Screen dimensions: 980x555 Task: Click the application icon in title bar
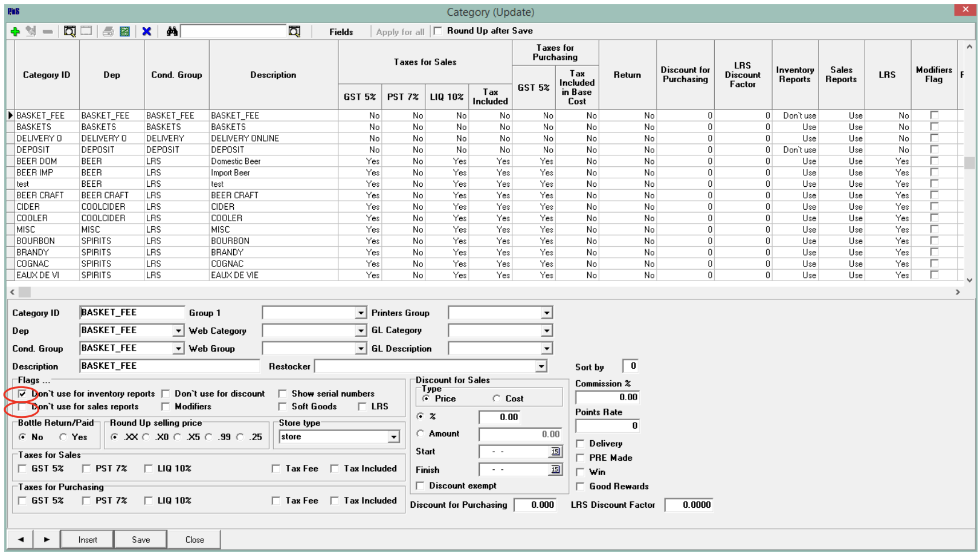[13, 11]
